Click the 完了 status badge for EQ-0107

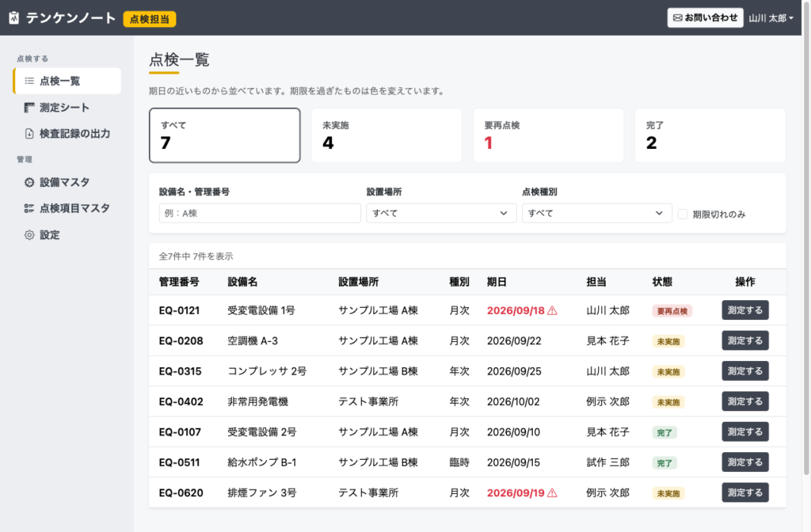click(x=664, y=433)
